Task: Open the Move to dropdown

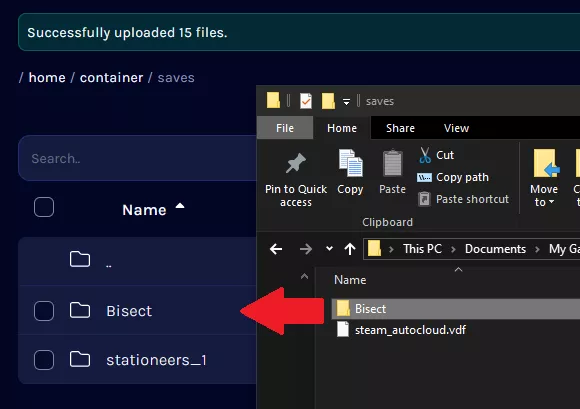Action: (x=544, y=178)
